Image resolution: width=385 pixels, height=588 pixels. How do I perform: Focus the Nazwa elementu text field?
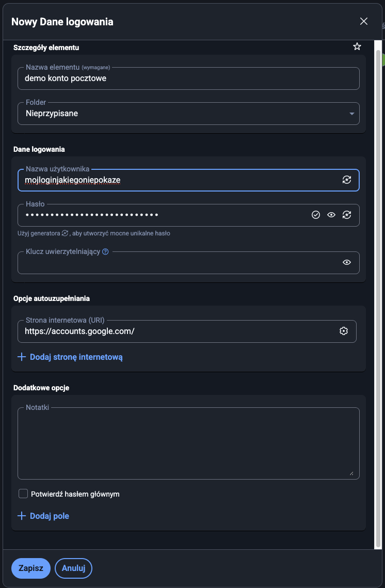click(188, 78)
